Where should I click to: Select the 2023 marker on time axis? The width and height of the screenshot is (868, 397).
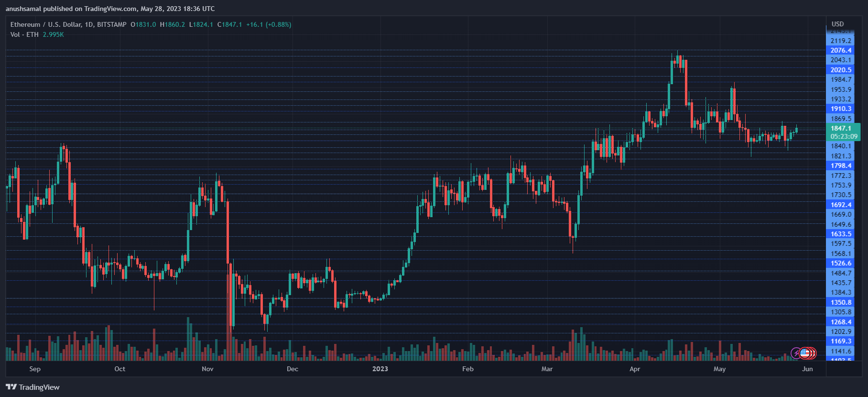(x=380, y=369)
